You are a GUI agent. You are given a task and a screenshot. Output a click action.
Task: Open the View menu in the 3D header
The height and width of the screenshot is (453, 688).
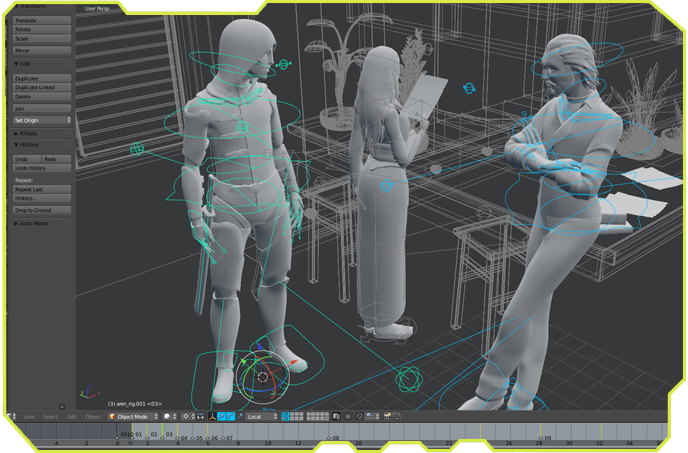click(x=29, y=416)
